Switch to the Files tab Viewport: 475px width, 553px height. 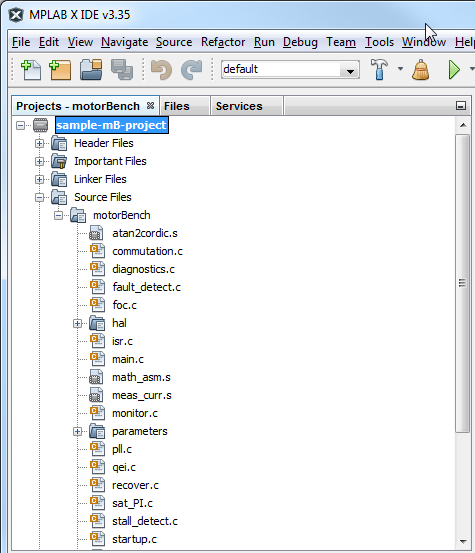click(x=185, y=106)
